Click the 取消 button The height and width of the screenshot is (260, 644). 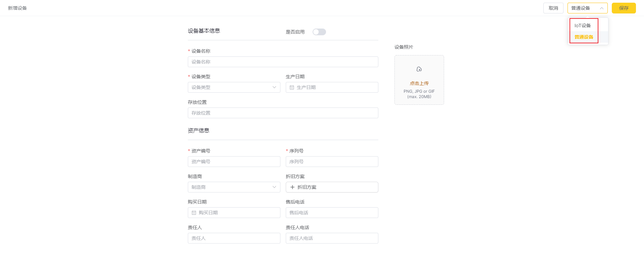(553, 8)
